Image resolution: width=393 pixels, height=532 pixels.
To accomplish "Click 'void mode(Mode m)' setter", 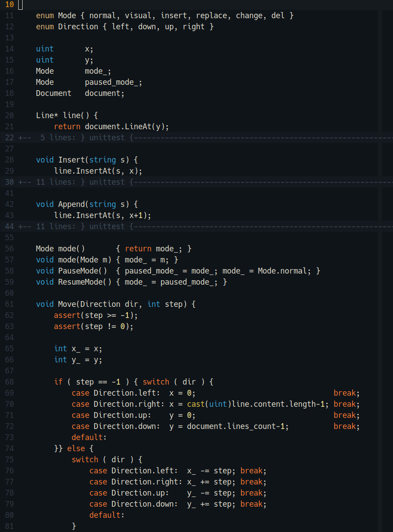I will tap(74, 260).
